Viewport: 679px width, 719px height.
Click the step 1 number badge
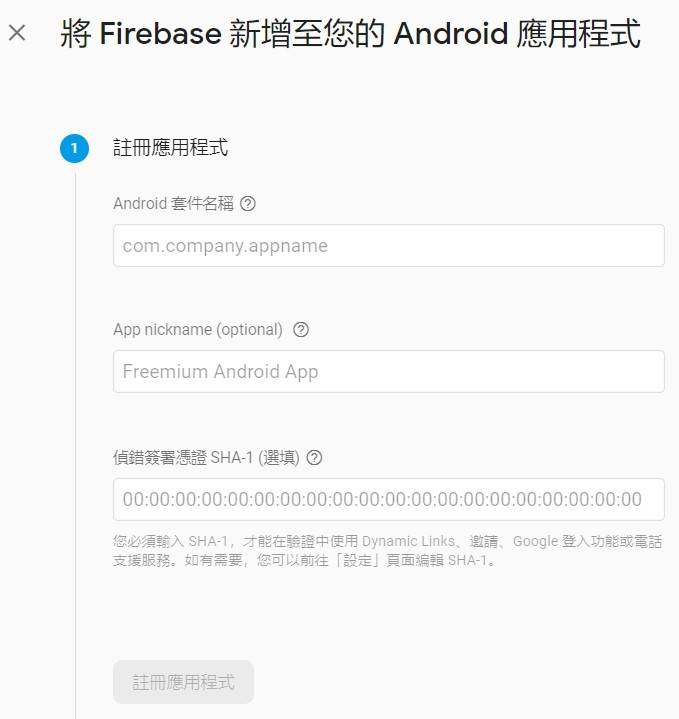75,148
